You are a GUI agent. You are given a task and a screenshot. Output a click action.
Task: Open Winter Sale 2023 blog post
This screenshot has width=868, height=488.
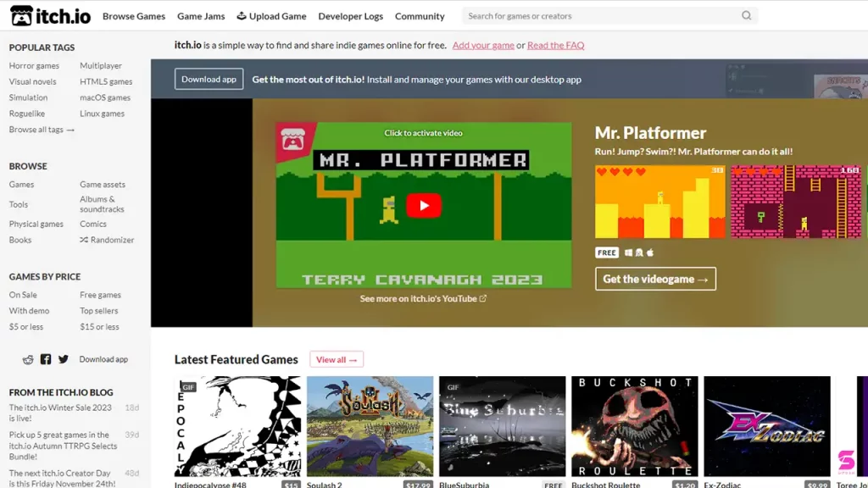(x=60, y=413)
